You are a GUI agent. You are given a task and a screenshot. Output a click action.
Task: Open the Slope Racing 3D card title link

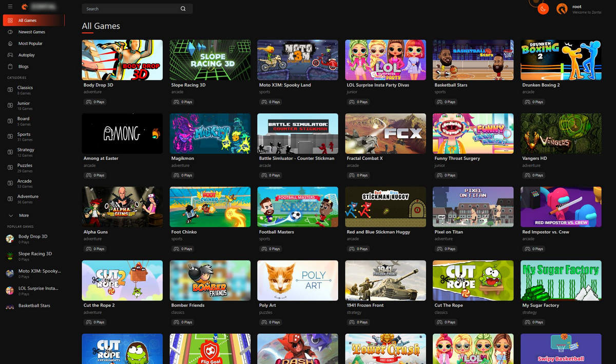188,85
